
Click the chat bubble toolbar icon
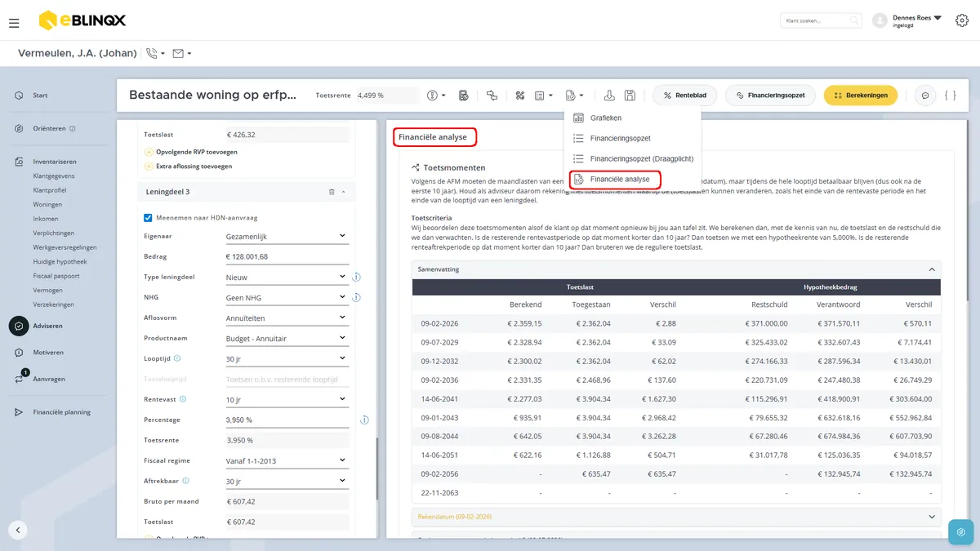925,96
